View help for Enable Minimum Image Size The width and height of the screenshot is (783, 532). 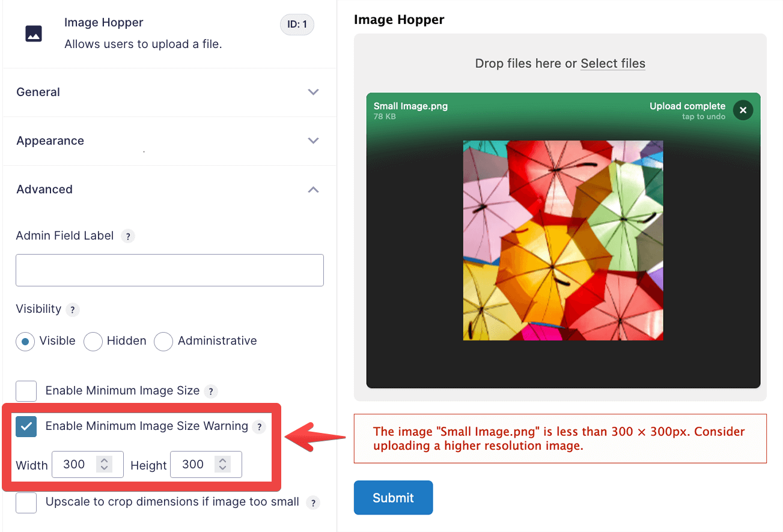(x=211, y=391)
